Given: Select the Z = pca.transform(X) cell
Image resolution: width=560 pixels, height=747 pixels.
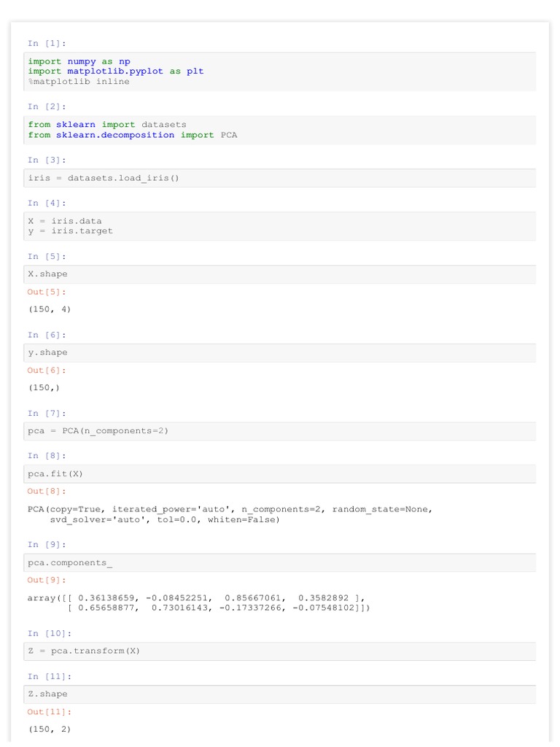Looking at the screenshot, I should tap(280, 651).
